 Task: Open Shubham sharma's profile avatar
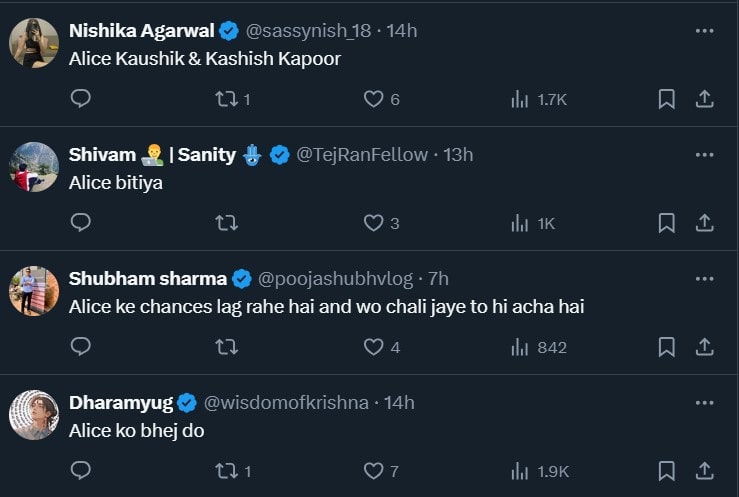point(34,290)
